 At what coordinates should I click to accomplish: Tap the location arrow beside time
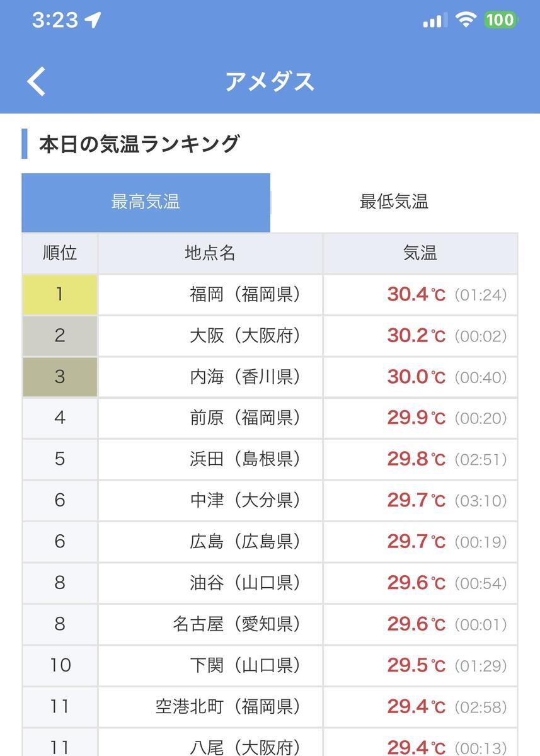93,20
